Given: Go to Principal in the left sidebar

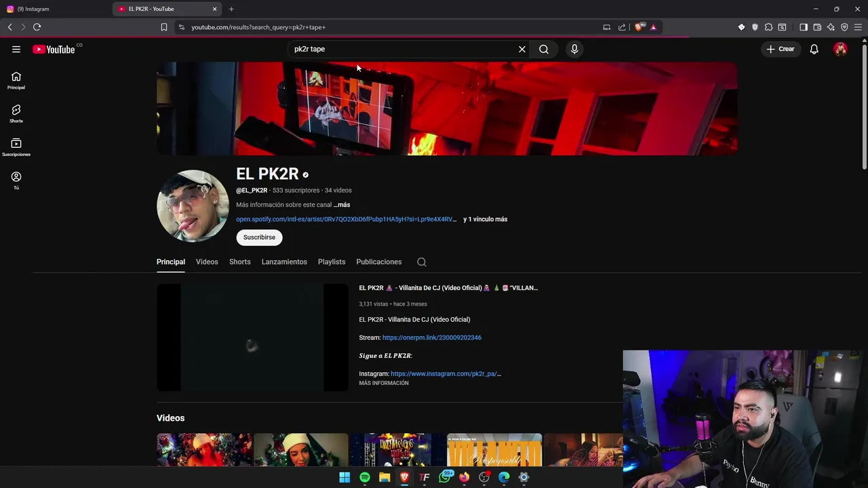Looking at the screenshot, I should (16, 80).
